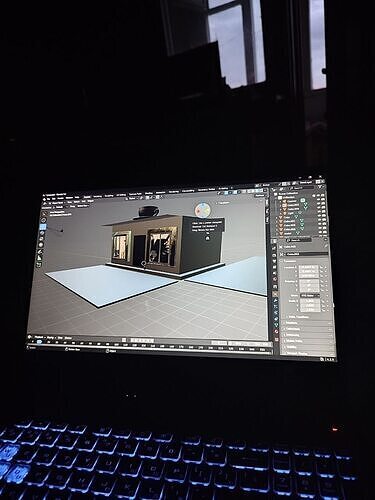Select the Rotate tool
Viewport: 375px width, 500px height.
[x=42, y=233]
